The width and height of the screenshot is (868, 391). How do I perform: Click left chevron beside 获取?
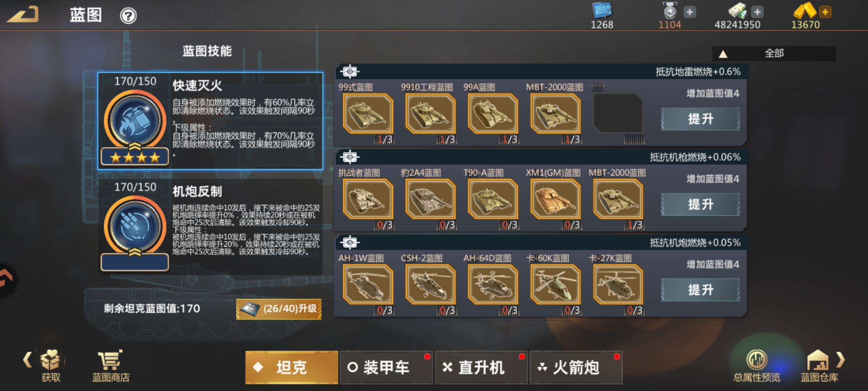pos(27,360)
